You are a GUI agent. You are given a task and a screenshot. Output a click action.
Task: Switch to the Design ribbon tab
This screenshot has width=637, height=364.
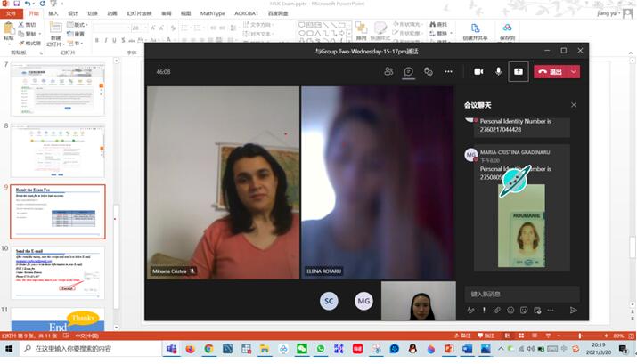coord(73,13)
